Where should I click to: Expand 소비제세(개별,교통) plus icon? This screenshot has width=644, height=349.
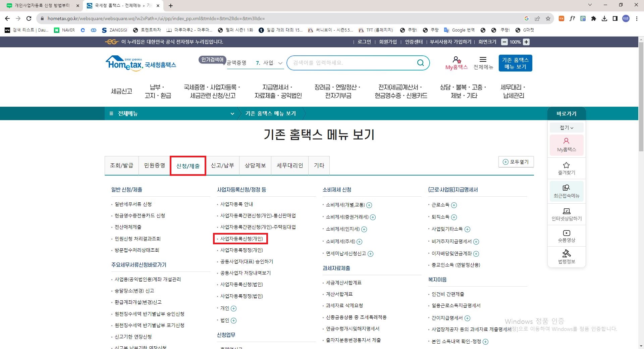tap(369, 205)
